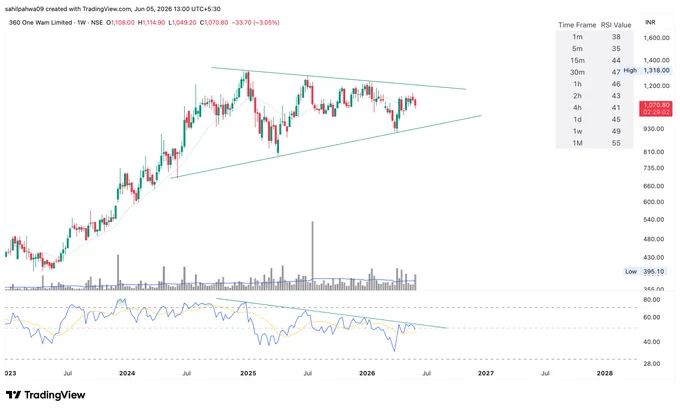Click the change value −33.70 (−3.05%)
This screenshot has height=410, width=680.
[255, 23]
